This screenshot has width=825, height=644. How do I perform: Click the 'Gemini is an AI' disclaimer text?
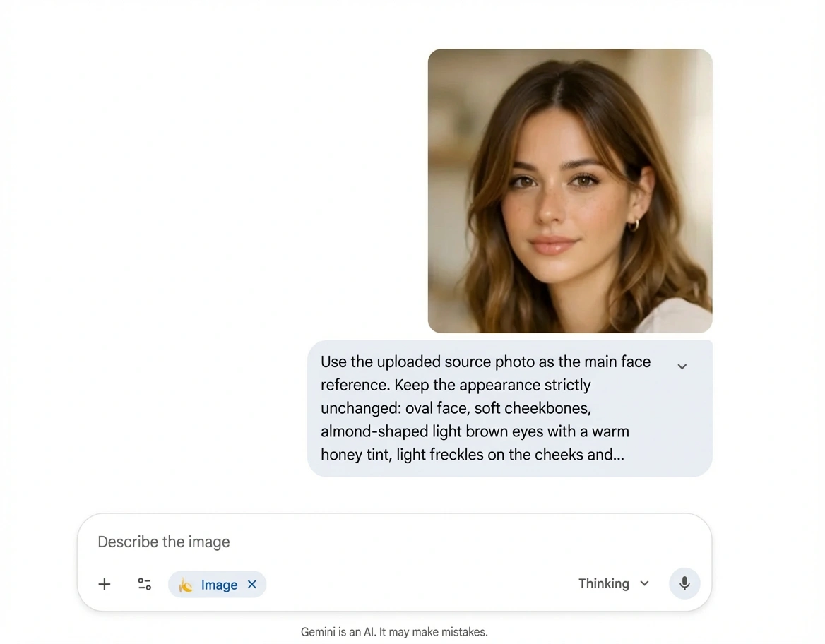[x=394, y=632]
